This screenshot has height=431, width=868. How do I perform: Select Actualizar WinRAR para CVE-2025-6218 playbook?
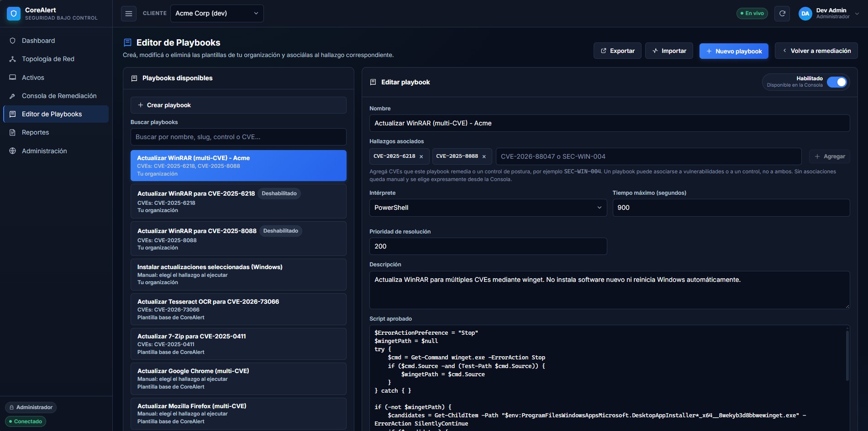click(x=238, y=201)
